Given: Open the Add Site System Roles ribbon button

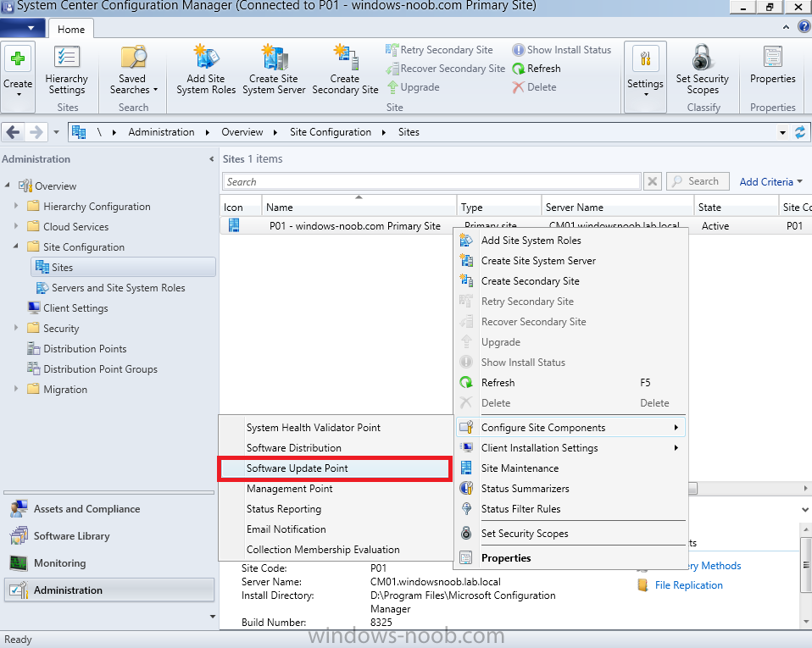Looking at the screenshot, I should [206, 69].
